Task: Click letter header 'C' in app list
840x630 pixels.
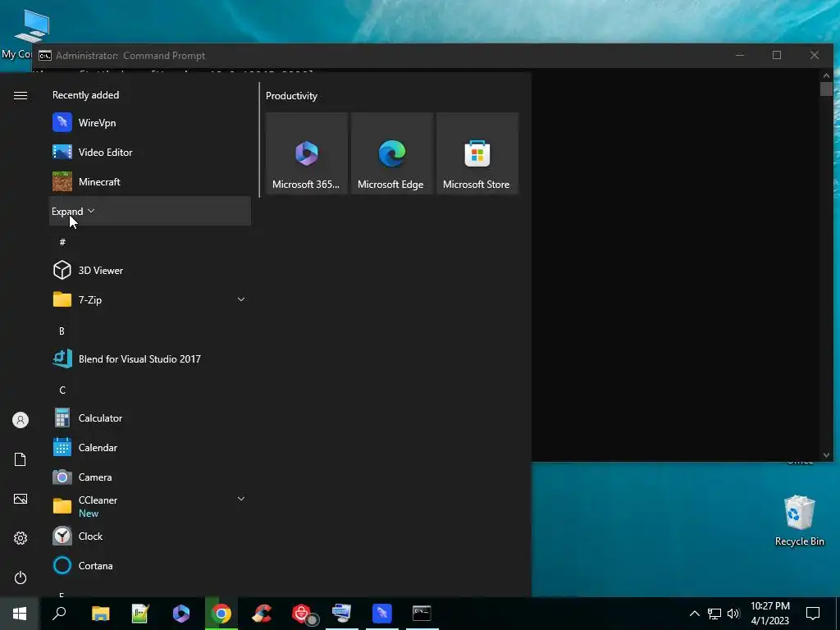Action: click(62, 390)
